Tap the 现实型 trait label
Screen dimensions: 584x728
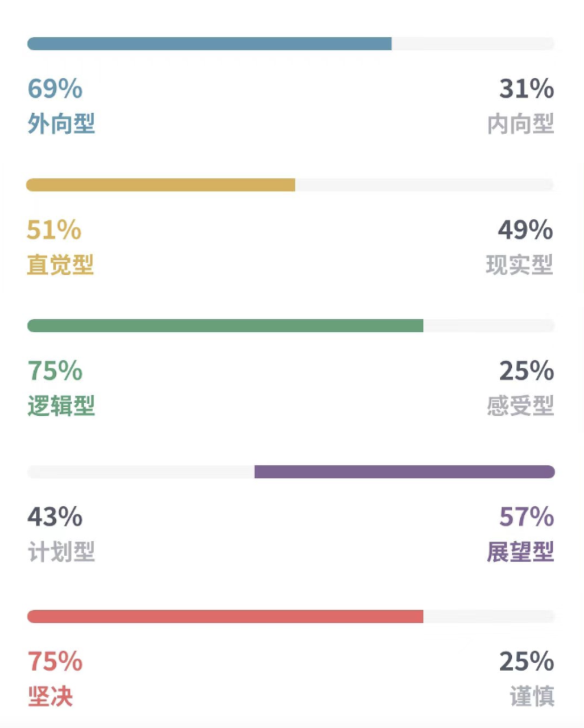coord(520,265)
